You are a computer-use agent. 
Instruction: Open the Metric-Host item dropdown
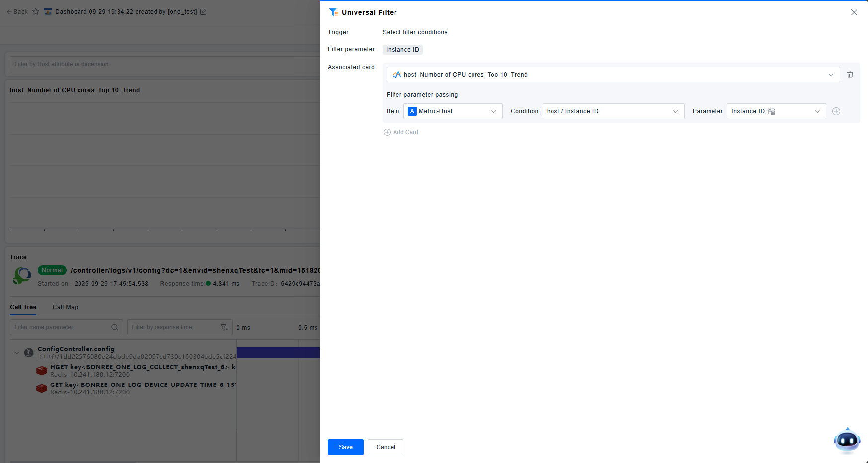click(453, 111)
